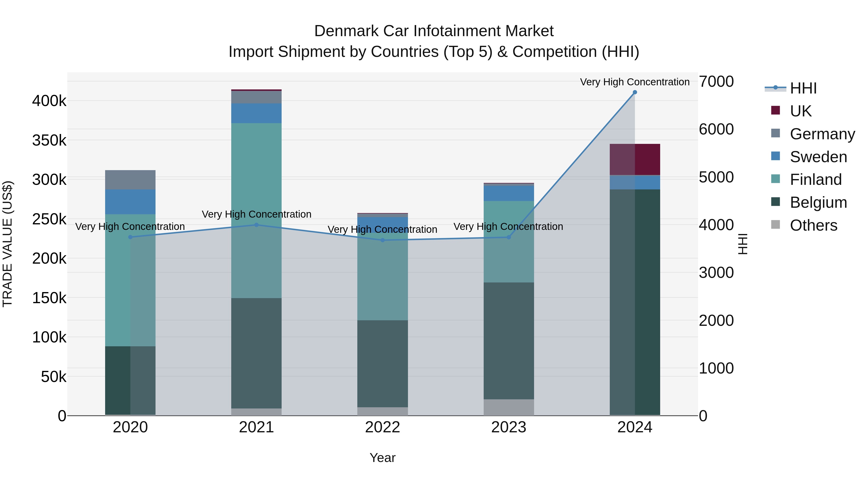This screenshot has width=868, height=488.
Task: Click the '2020' x-axis tick label
Action: click(x=130, y=427)
